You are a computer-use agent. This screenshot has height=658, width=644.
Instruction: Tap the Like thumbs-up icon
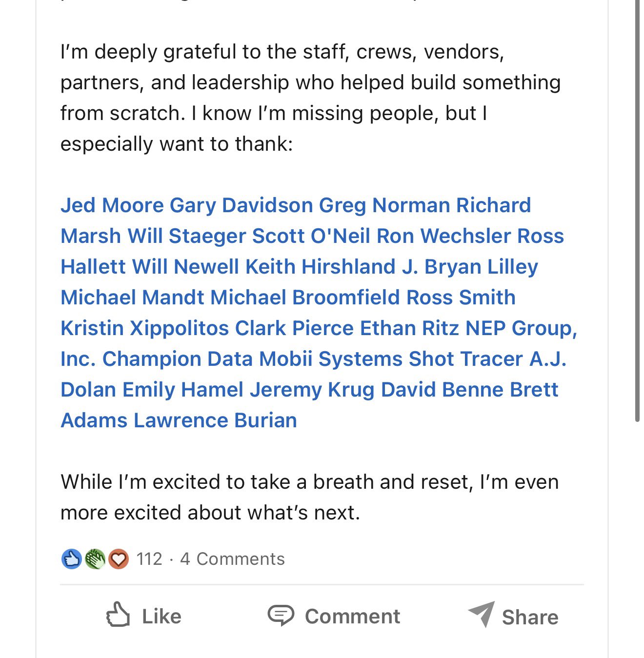tap(118, 615)
